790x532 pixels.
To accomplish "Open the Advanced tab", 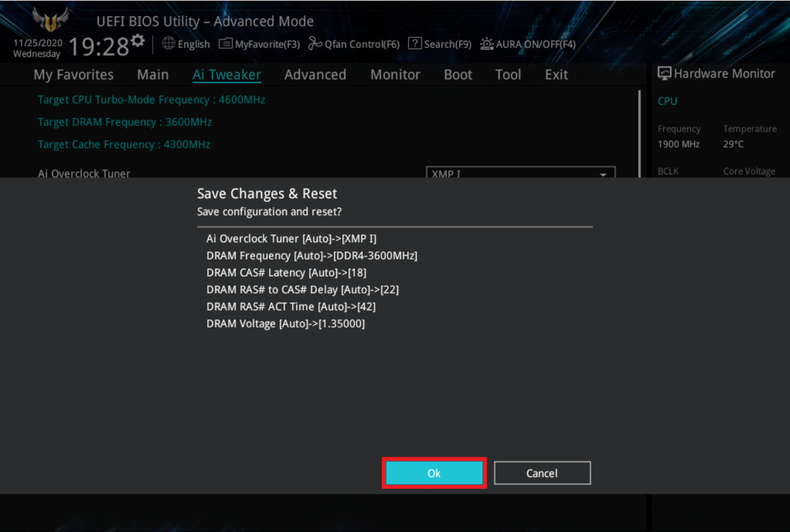I will 315,75.
